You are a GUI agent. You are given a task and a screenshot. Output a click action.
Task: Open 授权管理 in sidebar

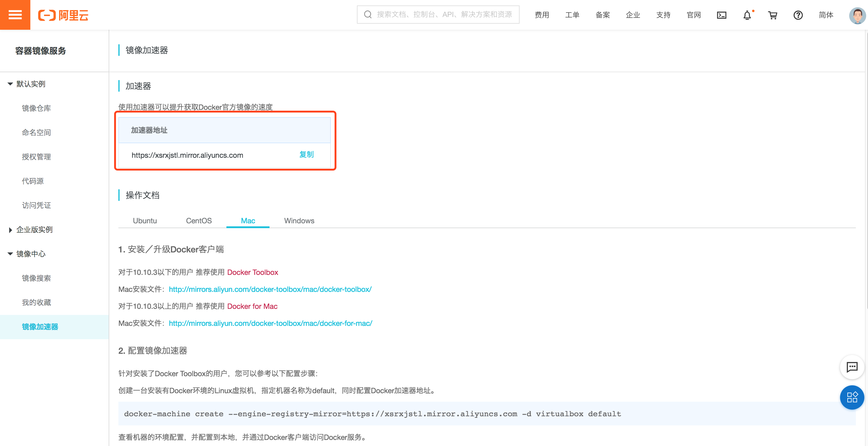pos(36,157)
